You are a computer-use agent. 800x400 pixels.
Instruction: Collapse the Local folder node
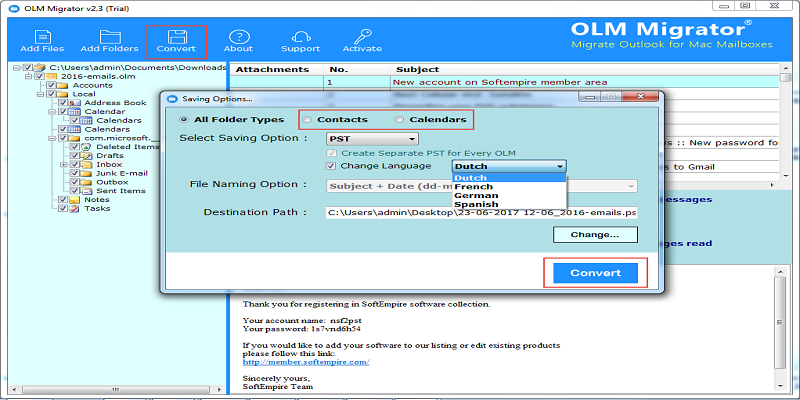40,94
